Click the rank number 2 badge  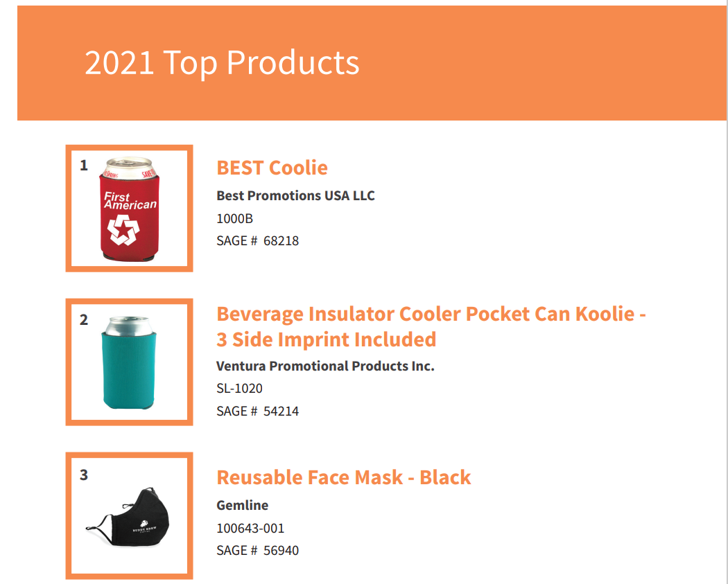84,320
